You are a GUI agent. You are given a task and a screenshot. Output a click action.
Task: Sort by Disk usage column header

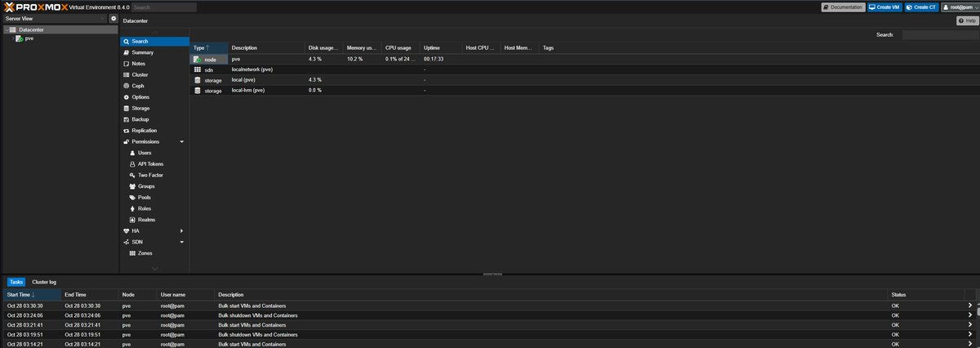(323, 48)
